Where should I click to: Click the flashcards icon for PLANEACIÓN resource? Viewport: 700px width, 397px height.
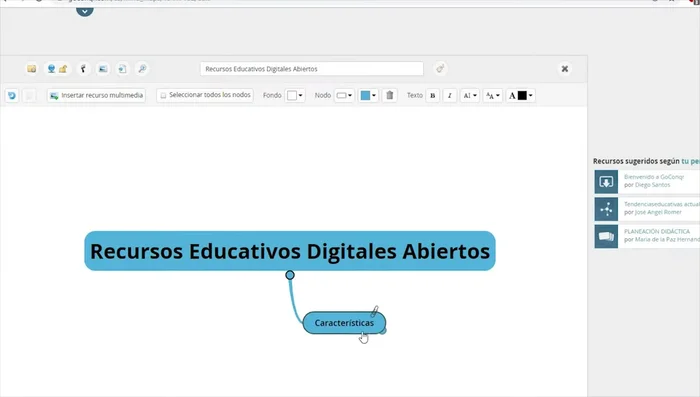click(x=606, y=236)
